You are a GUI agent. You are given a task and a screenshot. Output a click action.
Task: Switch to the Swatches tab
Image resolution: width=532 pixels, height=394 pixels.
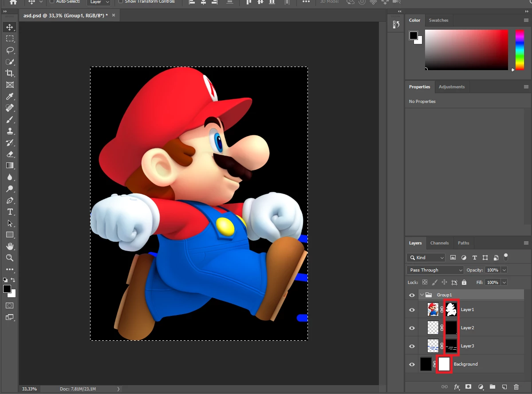coord(438,20)
